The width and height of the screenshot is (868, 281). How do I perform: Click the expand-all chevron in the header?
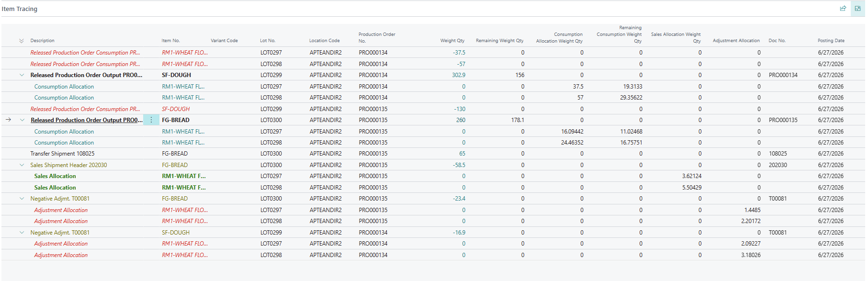(21, 41)
